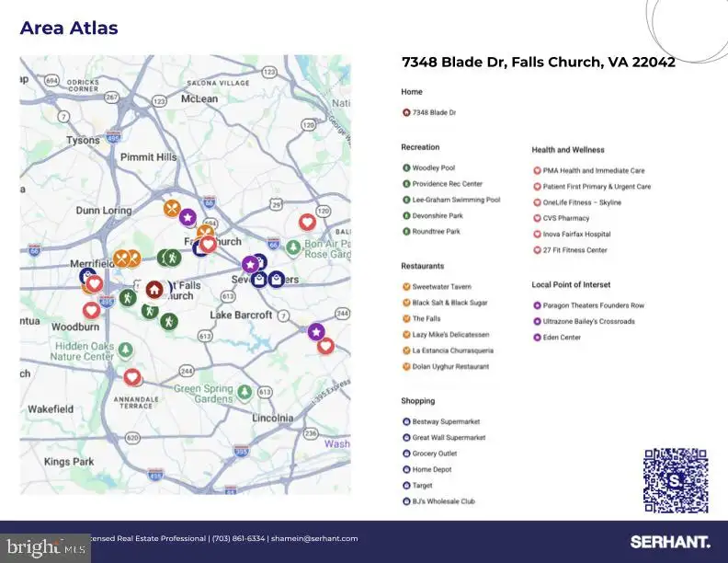Click the red heart marker near route 120
This screenshot has height=563, width=728.
click(x=307, y=222)
